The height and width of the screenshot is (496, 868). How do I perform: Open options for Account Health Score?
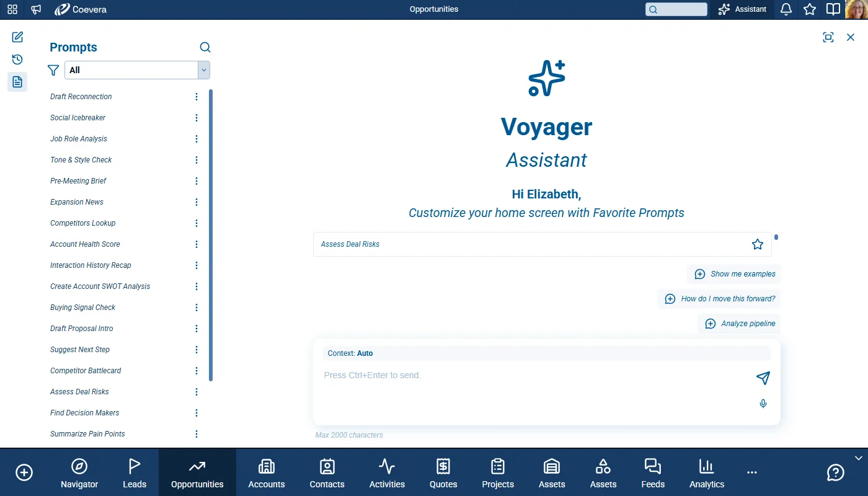tap(197, 244)
